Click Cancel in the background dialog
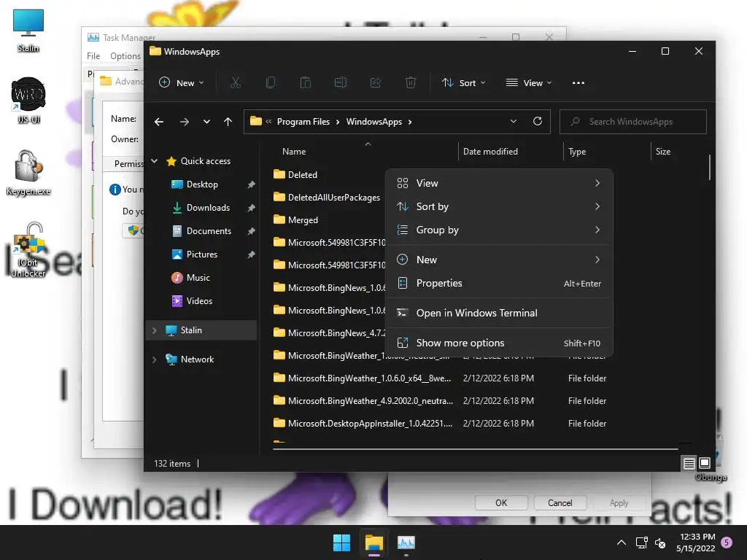 pos(560,503)
